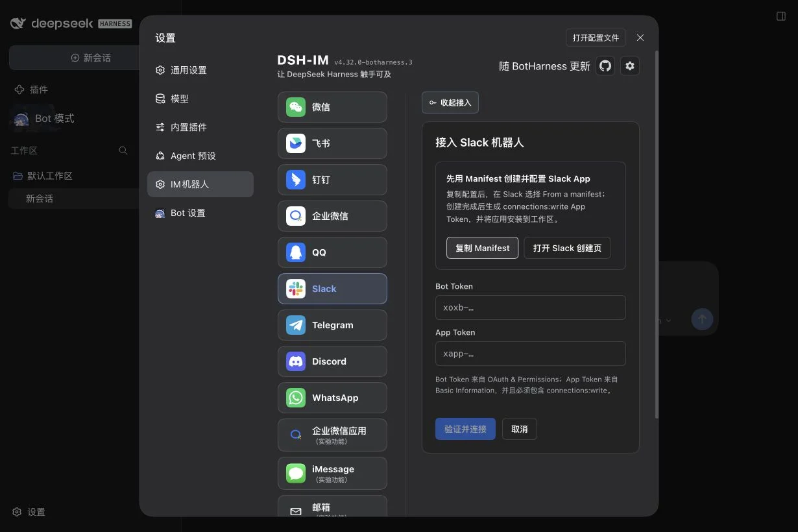Viewport: 798px width, 532px height.
Task: Select iMessage experimental option
Action: [x=332, y=473]
